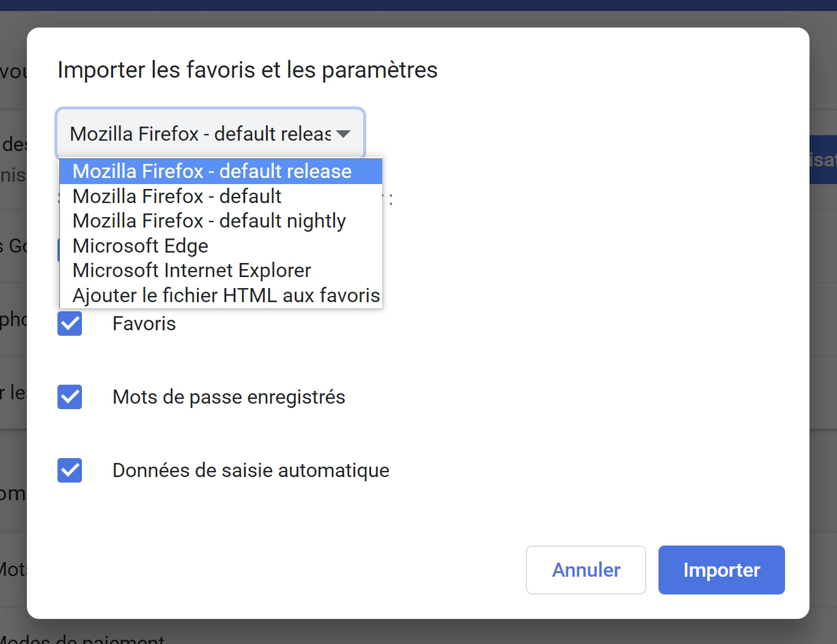This screenshot has width=837, height=644.
Task: Select Ajouter le fichier HTML aux favoris
Action: coord(221,295)
